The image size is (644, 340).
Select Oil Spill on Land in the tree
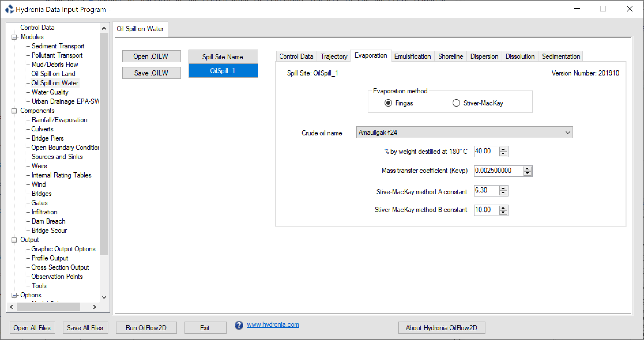point(53,74)
